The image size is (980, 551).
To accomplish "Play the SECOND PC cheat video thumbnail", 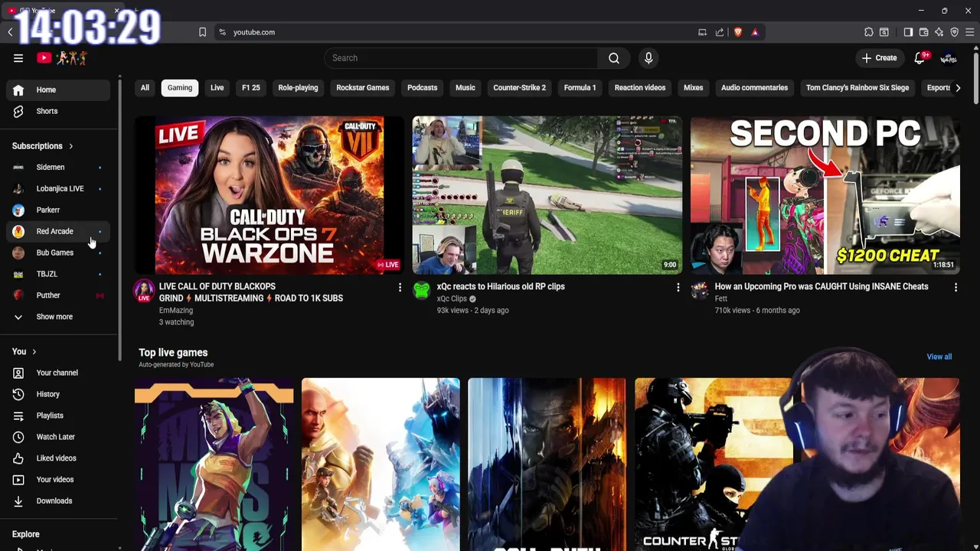I will point(825,195).
